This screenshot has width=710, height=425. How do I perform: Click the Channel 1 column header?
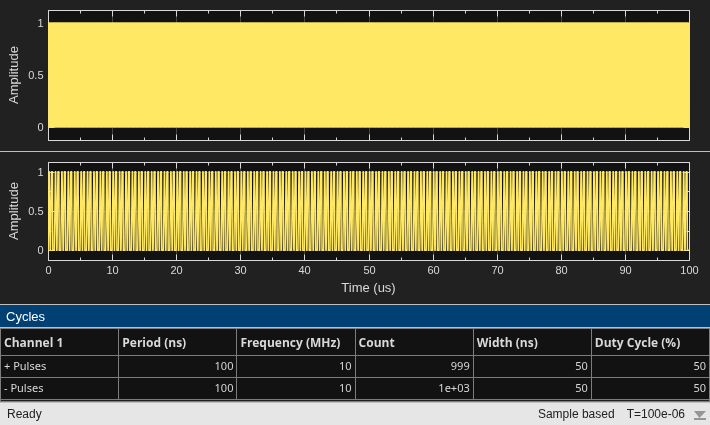[x=59, y=343]
